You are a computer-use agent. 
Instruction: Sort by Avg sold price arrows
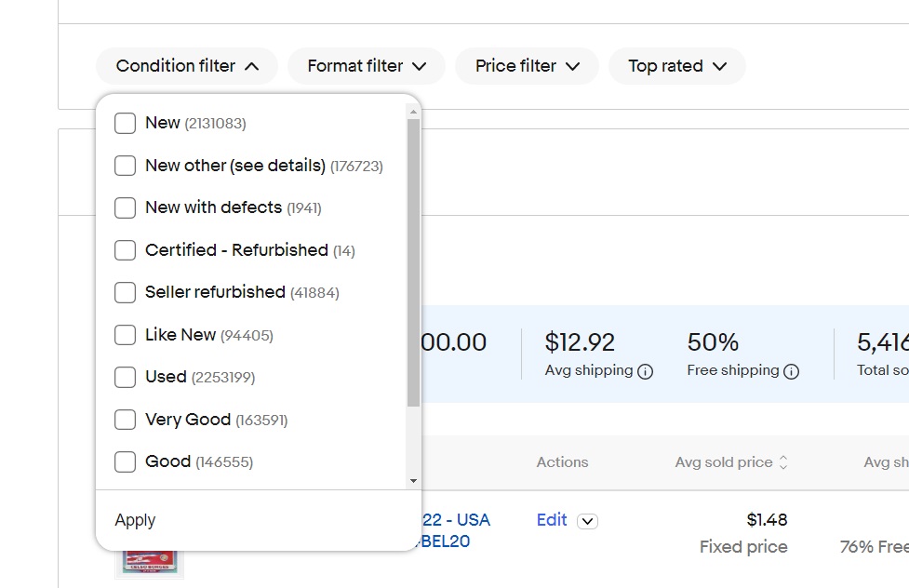click(x=783, y=462)
